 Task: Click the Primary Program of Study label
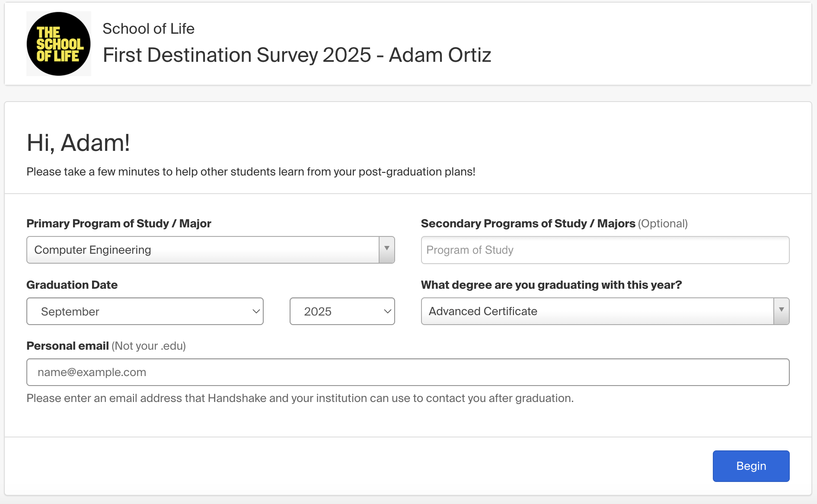pyautogui.click(x=119, y=223)
